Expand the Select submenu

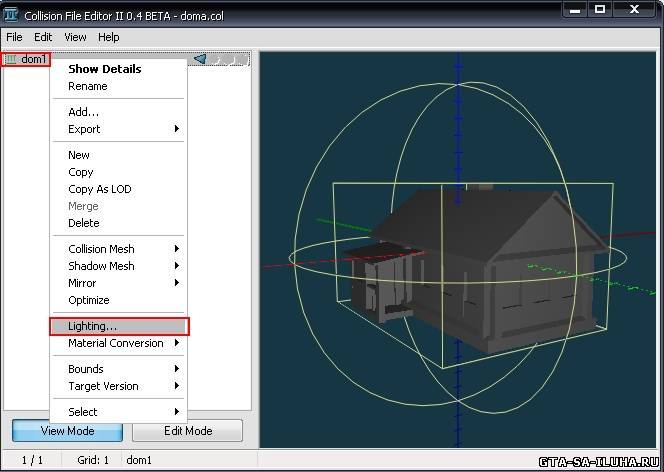pyautogui.click(x=119, y=412)
